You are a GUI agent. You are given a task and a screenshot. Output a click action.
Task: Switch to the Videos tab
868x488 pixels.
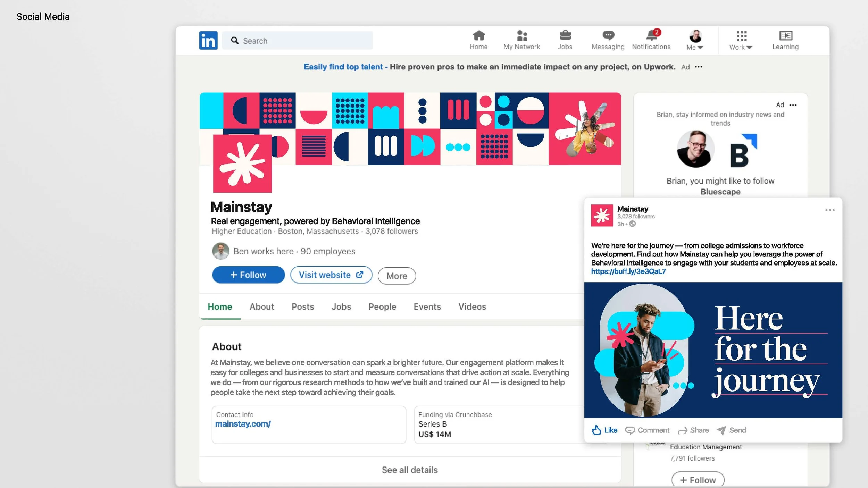tap(472, 307)
